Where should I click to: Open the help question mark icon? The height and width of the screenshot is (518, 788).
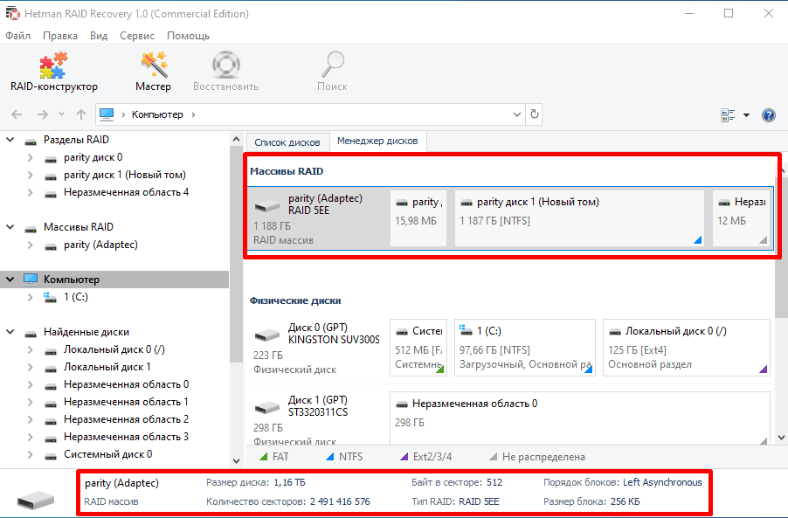tap(768, 115)
